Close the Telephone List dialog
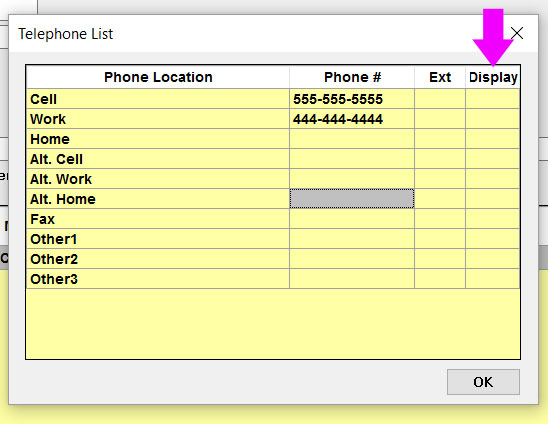 [517, 34]
